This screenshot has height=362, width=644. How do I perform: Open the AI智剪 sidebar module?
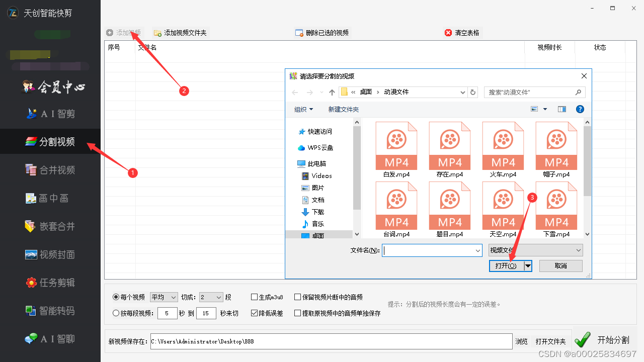(50, 114)
